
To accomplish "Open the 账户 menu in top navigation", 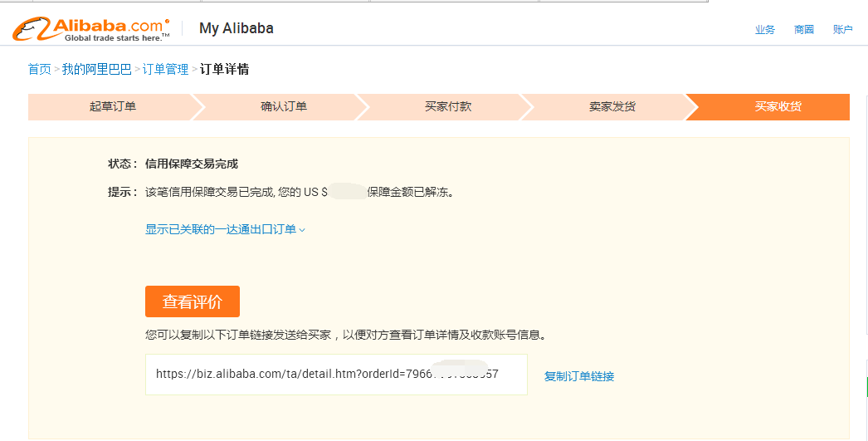I will [842, 30].
